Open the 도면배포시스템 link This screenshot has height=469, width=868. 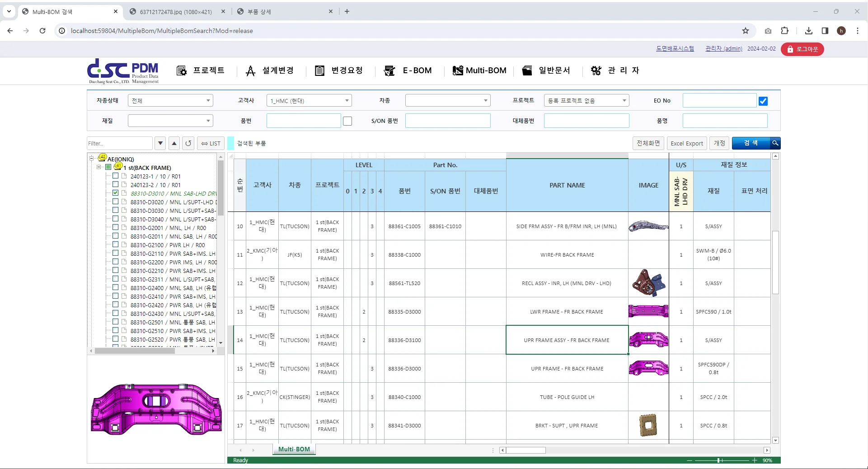tap(675, 49)
